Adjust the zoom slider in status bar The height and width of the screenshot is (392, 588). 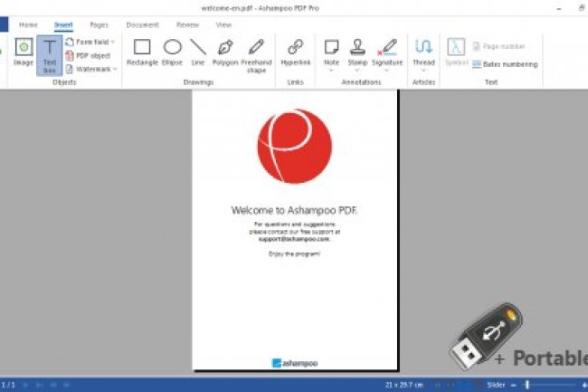527,385
